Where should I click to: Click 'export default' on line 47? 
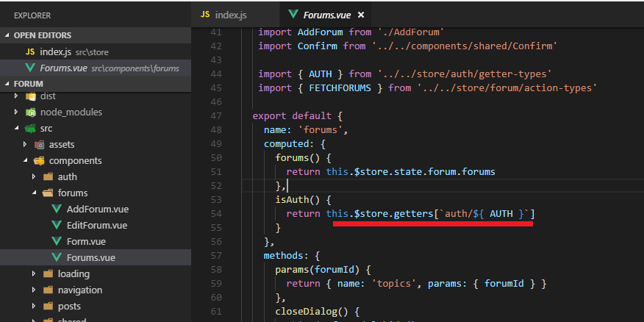[x=292, y=116]
